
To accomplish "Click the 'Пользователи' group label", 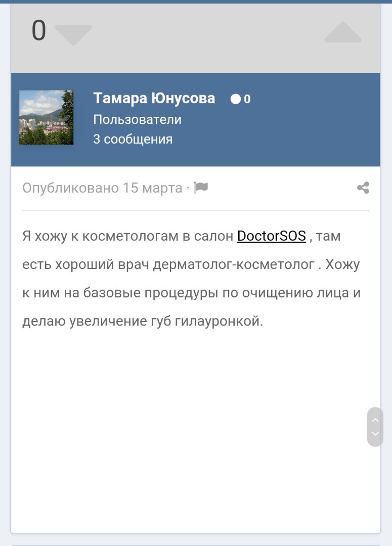I will click(137, 120).
